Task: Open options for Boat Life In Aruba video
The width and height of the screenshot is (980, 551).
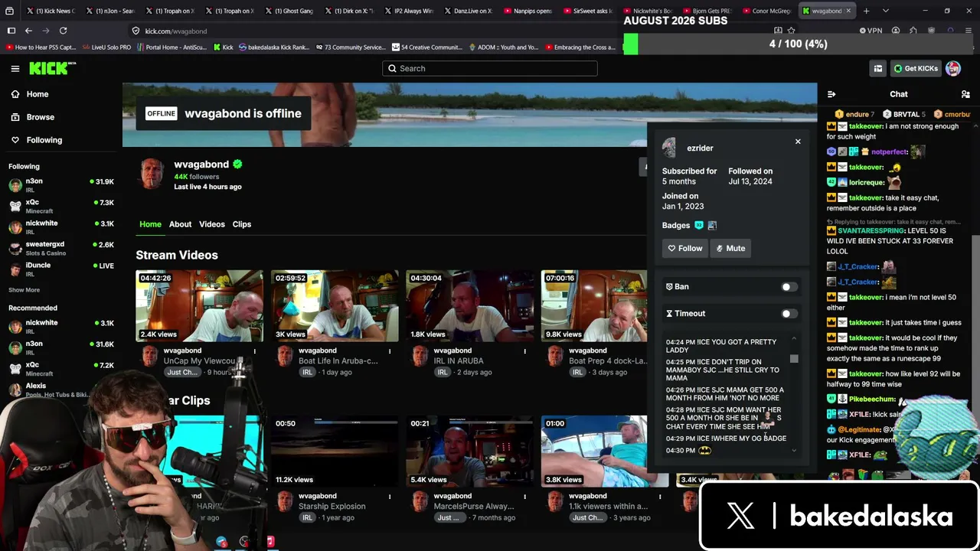Action: 390,351
